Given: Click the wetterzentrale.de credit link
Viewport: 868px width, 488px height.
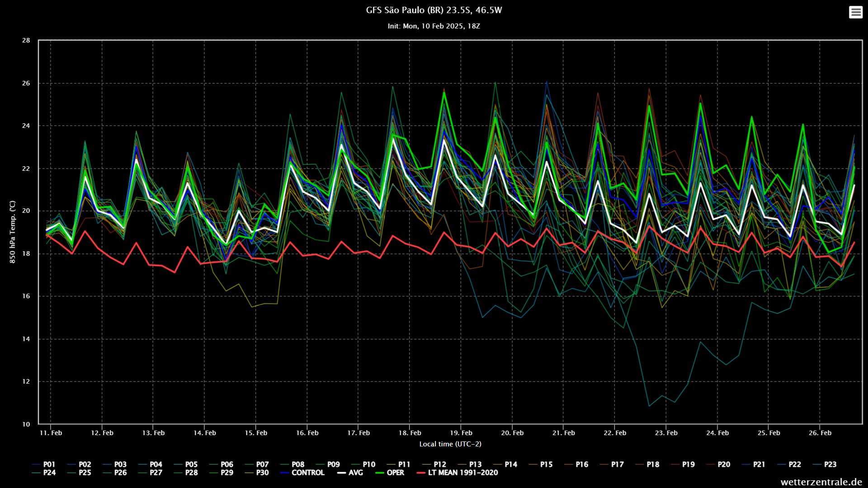Looking at the screenshot, I should point(821,482).
